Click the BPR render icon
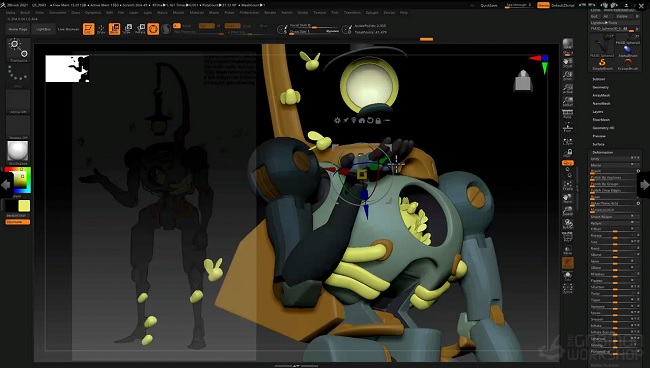This screenshot has width=650, height=368. [x=568, y=44]
